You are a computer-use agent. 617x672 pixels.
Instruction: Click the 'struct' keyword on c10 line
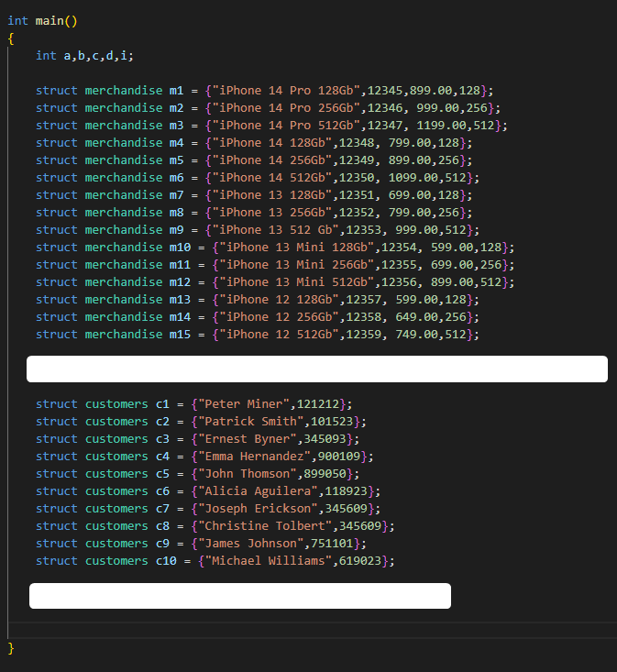tap(57, 561)
